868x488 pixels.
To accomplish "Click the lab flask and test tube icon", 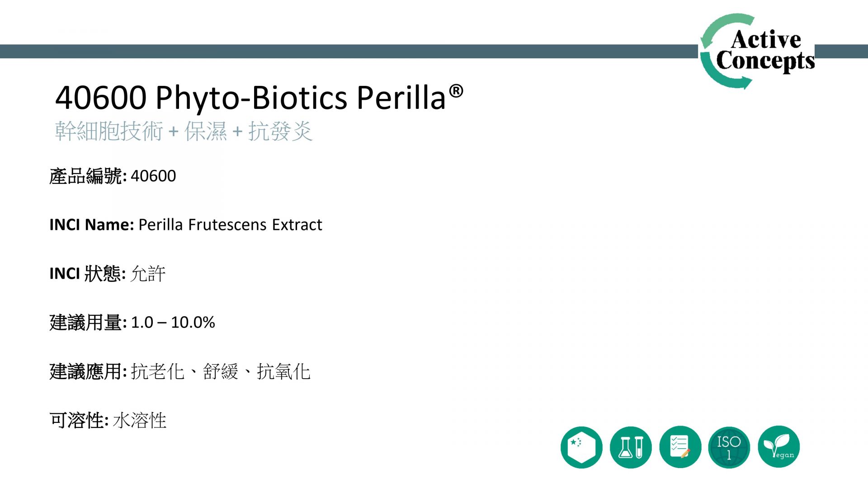I will tap(631, 447).
